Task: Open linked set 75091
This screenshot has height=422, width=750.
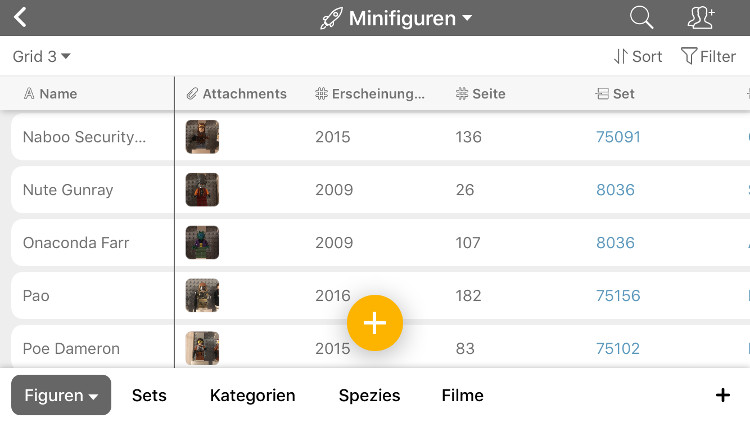Action: point(618,137)
